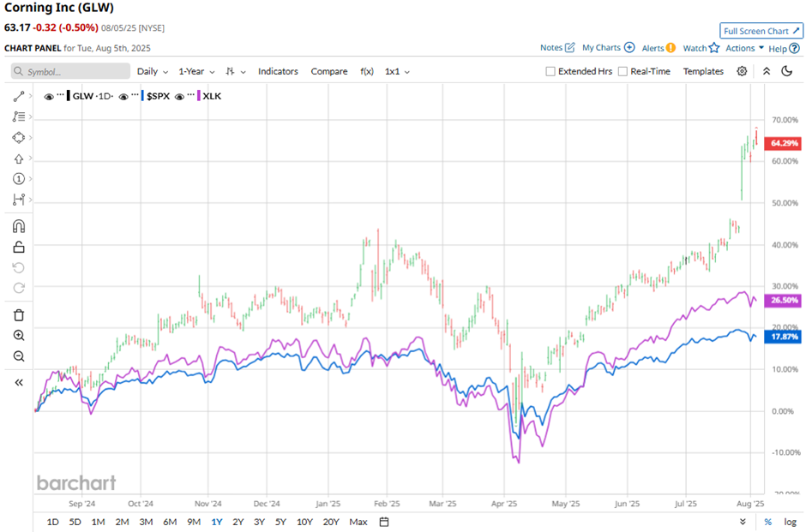Open XLK series options menu
The width and height of the screenshot is (806, 532).
point(191,94)
